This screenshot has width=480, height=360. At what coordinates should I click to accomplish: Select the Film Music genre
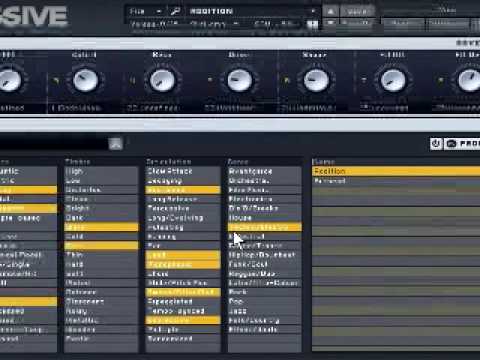[265, 190]
